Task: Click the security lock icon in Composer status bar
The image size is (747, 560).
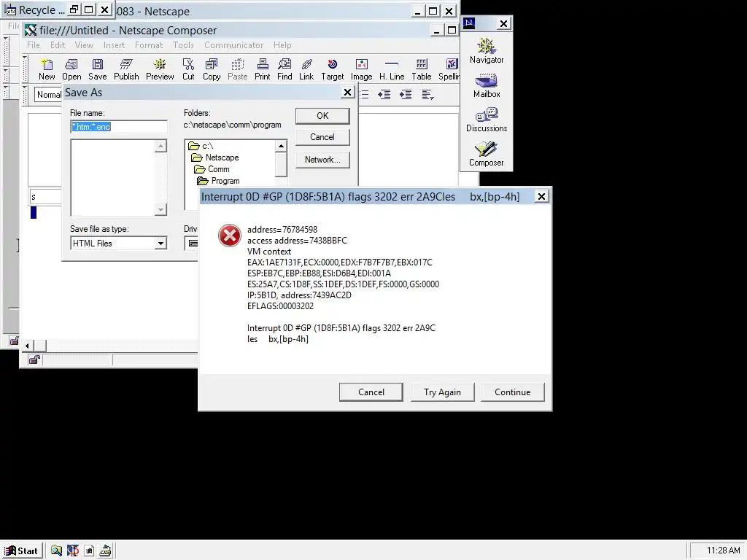Action: pyautogui.click(x=34, y=359)
